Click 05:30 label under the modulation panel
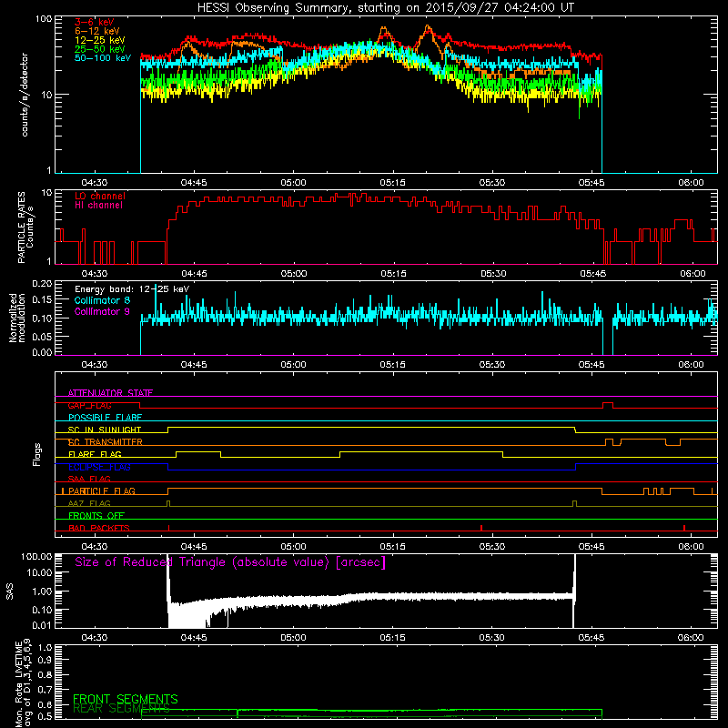This screenshot has height=728, width=728. click(x=491, y=365)
